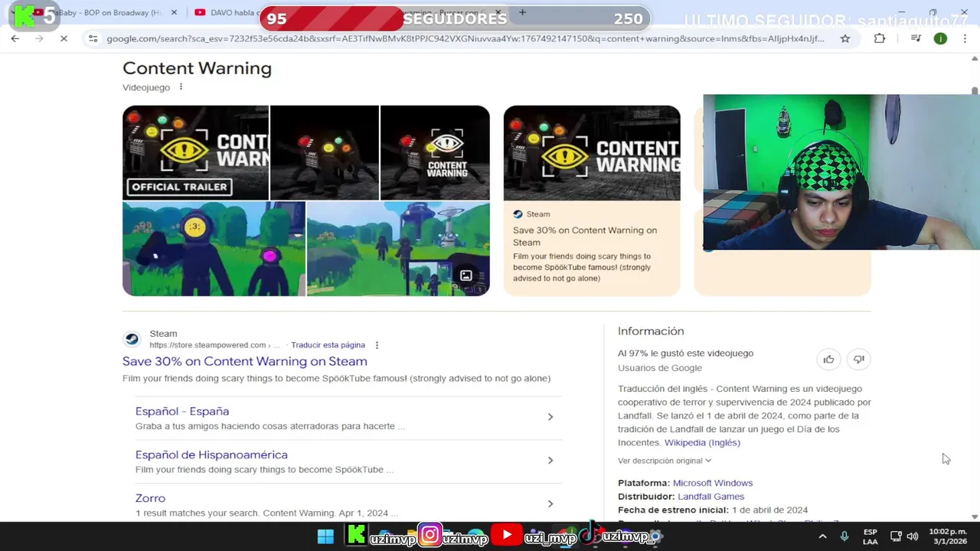
Task: Open Landfall Games distributor link
Action: [710, 497]
